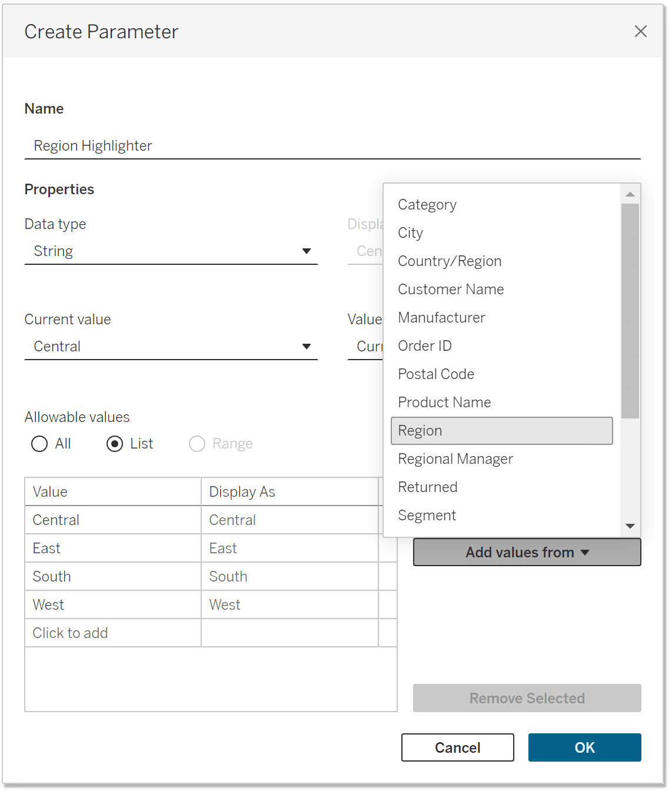Image resolution: width=672 pixels, height=791 pixels.
Task: Select the West cell in Value column
Action: [x=113, y=605]
